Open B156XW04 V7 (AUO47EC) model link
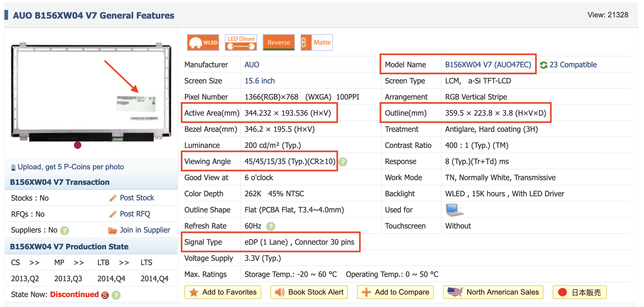The image size is (644, 307). 488,65
